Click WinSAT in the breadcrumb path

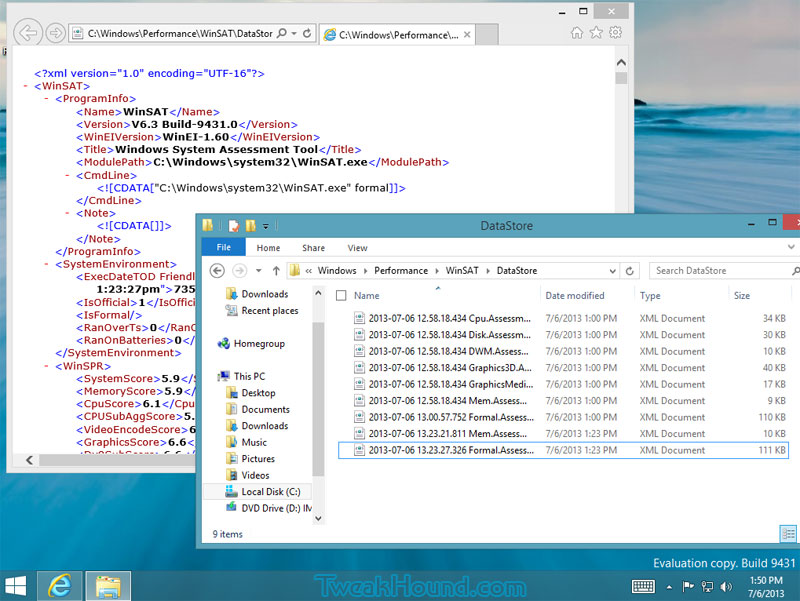[x=462, y=270]
